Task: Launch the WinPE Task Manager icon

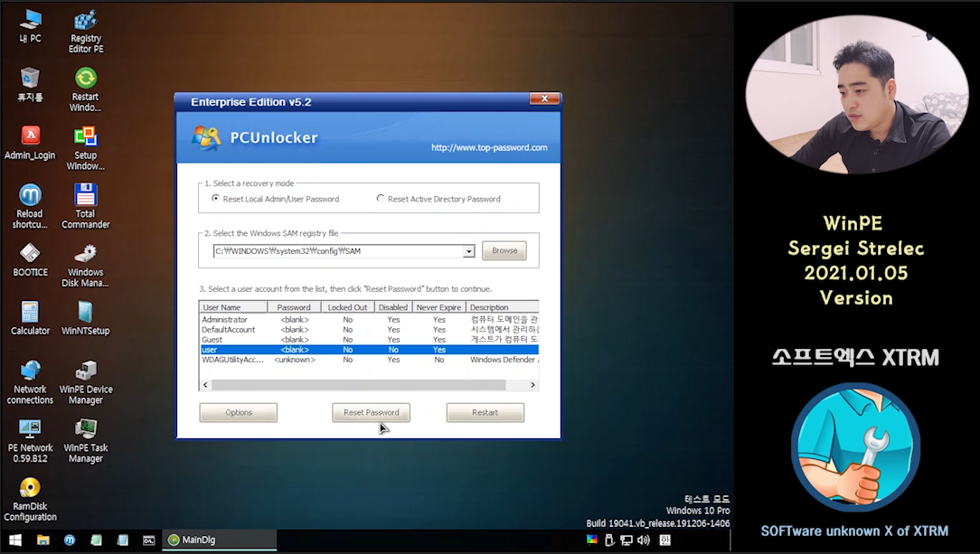Action: [86, 441]
